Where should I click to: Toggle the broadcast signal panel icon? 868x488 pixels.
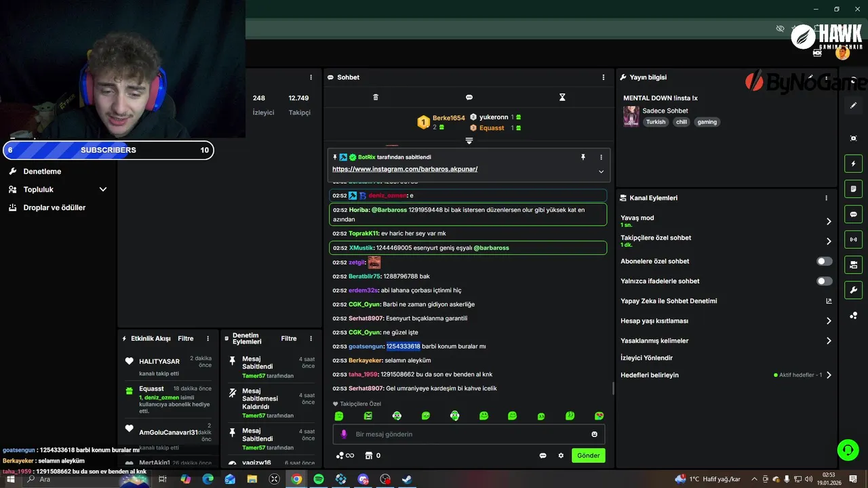pyautogui.click(x=853, y=239)
